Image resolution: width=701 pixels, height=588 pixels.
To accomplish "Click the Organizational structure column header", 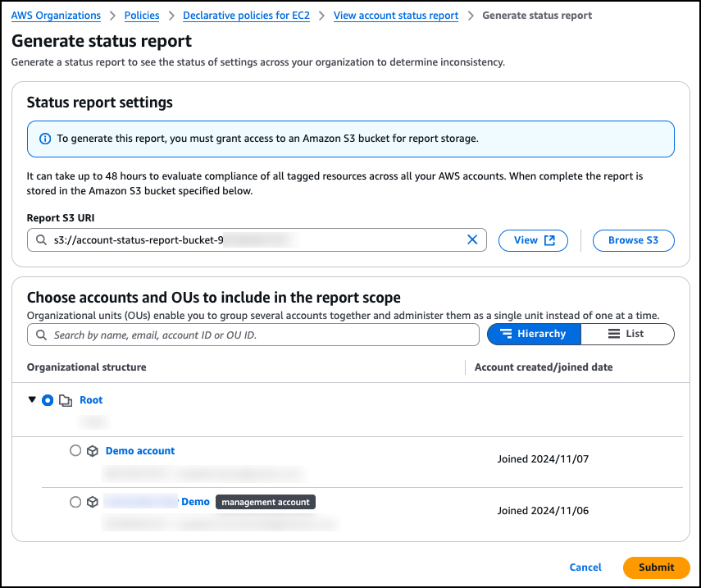I will [86, 367].
